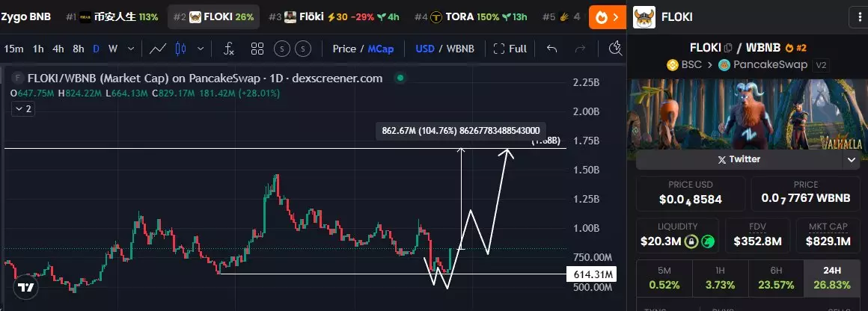Open the Indicators (fx) menu
This screenshot has height=311, width=868.
(x=229, y=49)
